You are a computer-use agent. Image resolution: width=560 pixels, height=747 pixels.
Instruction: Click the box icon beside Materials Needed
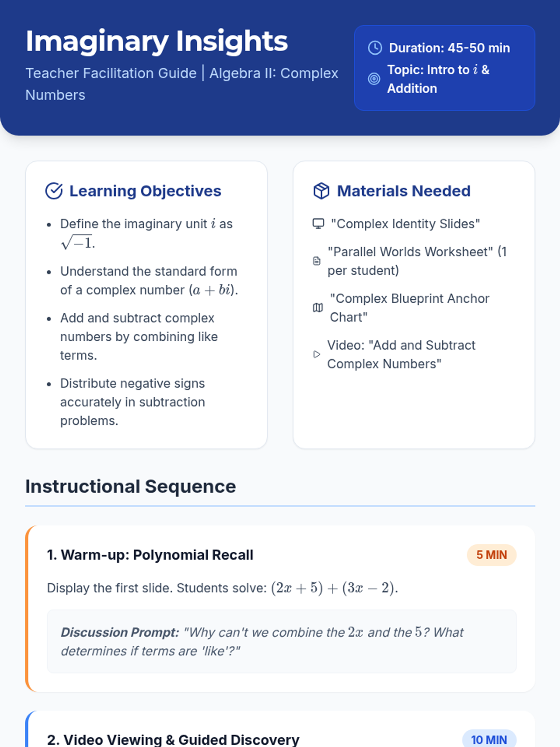(321, 191)
